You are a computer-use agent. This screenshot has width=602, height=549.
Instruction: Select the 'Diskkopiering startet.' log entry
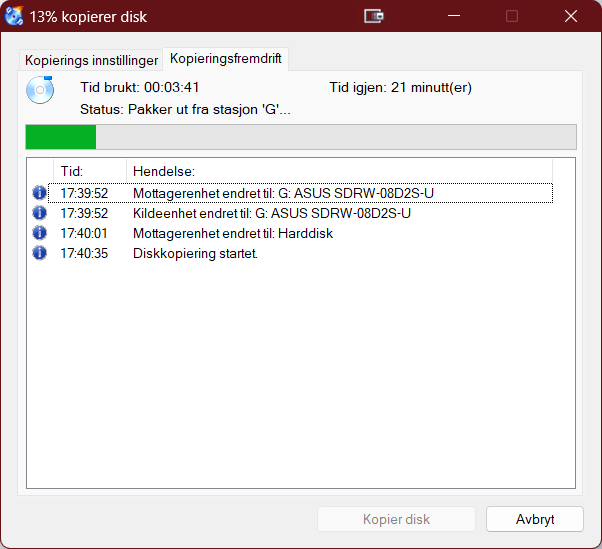click(195, 253)
